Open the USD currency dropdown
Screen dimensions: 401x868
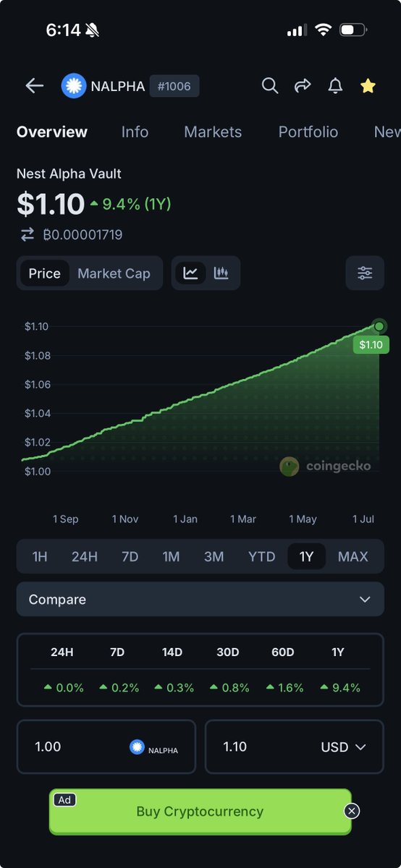(343, 746)
